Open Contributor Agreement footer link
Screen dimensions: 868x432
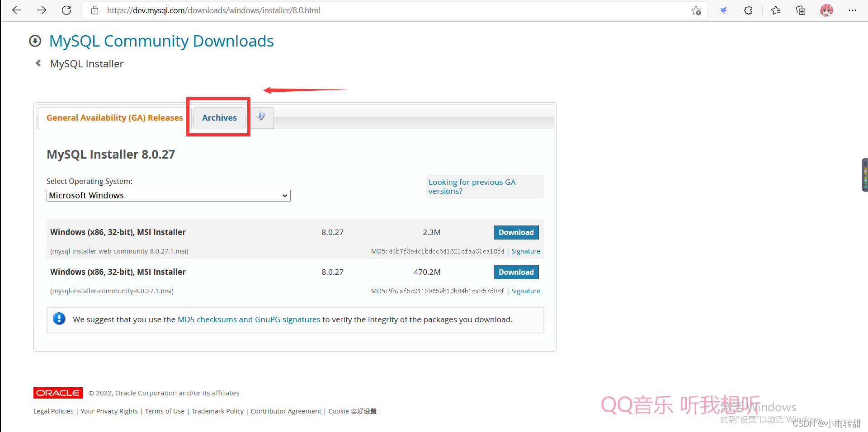(x=286, y=411)
